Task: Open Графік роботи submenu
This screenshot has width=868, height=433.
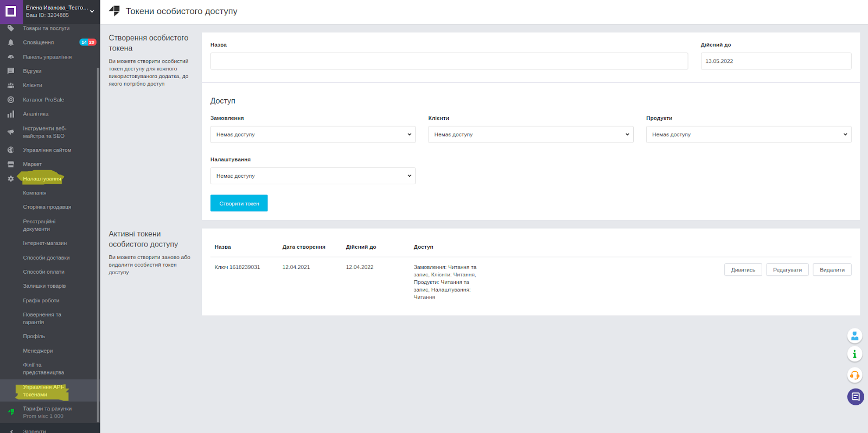Action: click(x=41, y=301)
